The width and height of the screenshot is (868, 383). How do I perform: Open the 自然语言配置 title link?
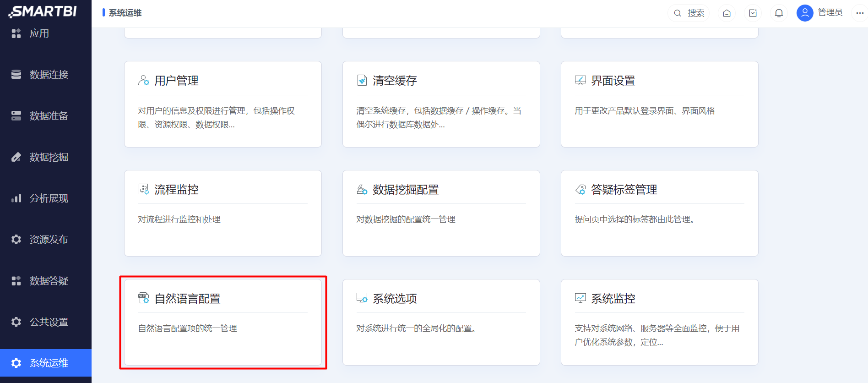coord(187,299)
